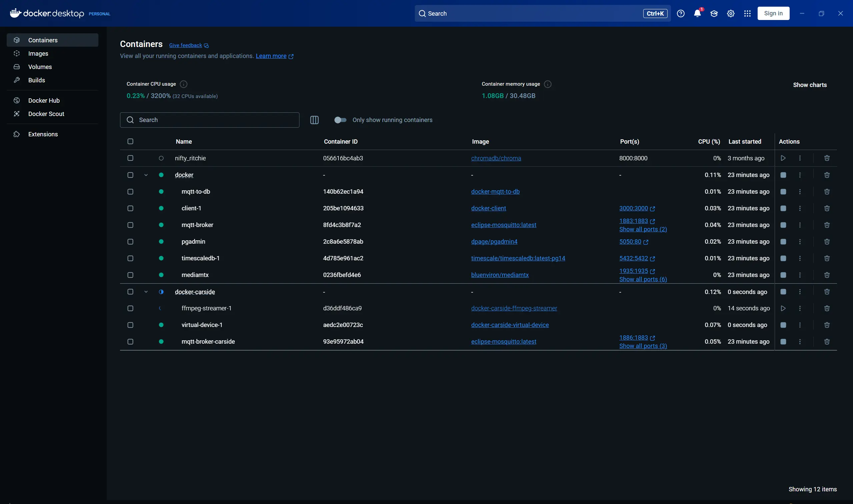Viewport: 853px width, 504px height.
Task: Open the apps grid icon
Action: [747, 14]
